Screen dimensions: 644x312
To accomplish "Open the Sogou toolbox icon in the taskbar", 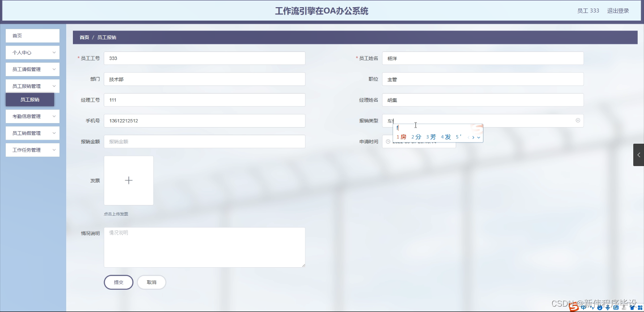I will pos(640,308).
